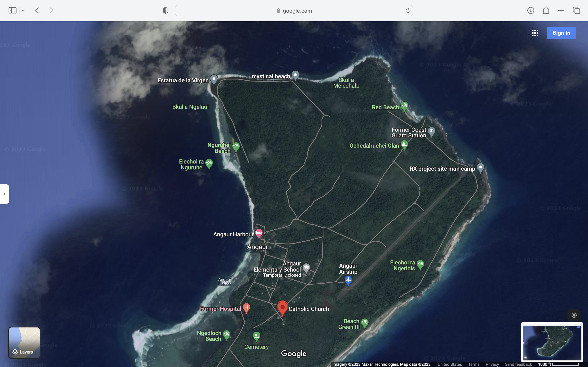Toggle the Safari sidebar
588x367 pixels.
pyautogui.click(x=12, y=10)
